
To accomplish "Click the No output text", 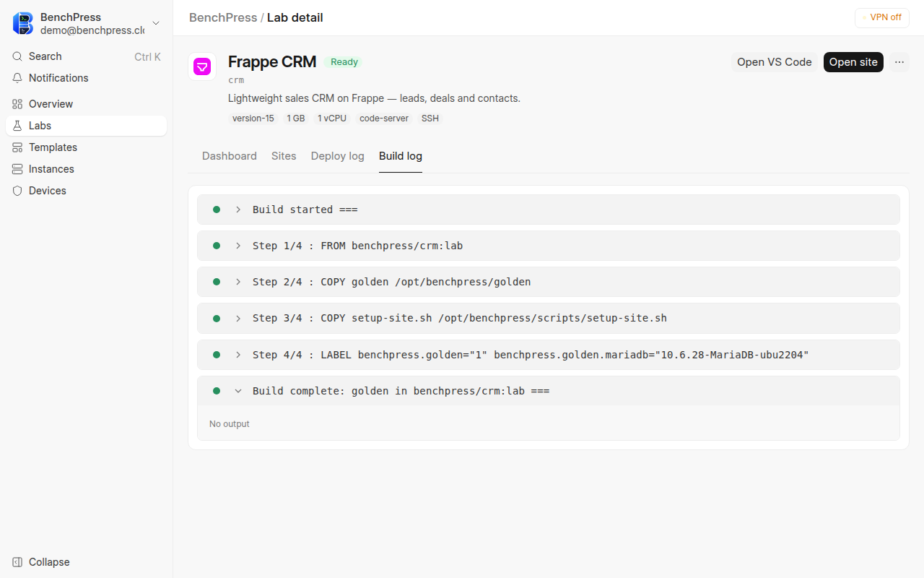I will (230, 424).
